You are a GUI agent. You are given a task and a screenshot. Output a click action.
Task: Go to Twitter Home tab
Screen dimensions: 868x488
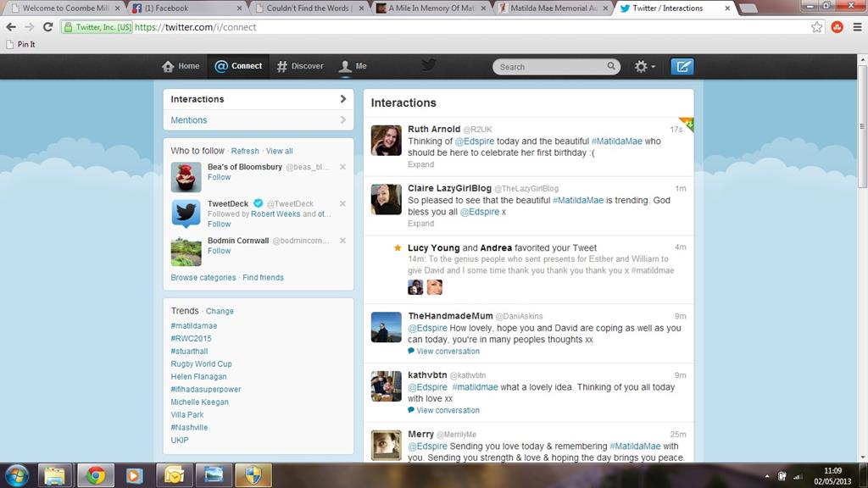pos(181,66)
